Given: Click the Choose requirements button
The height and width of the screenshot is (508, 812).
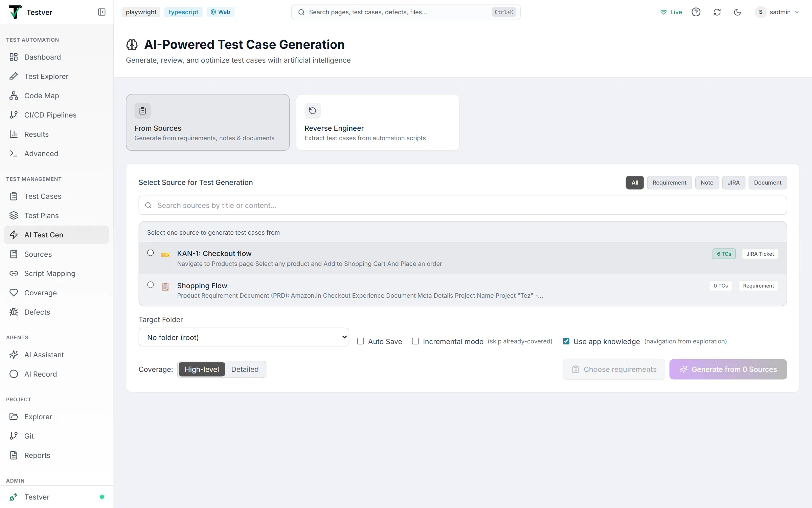Looking at the screenshot, I should (x=614, y=369).
